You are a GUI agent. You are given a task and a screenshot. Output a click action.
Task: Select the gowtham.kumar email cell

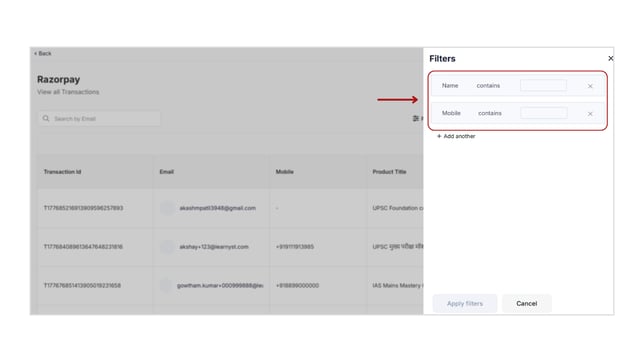pyautogui.click(x=220, y=285)
